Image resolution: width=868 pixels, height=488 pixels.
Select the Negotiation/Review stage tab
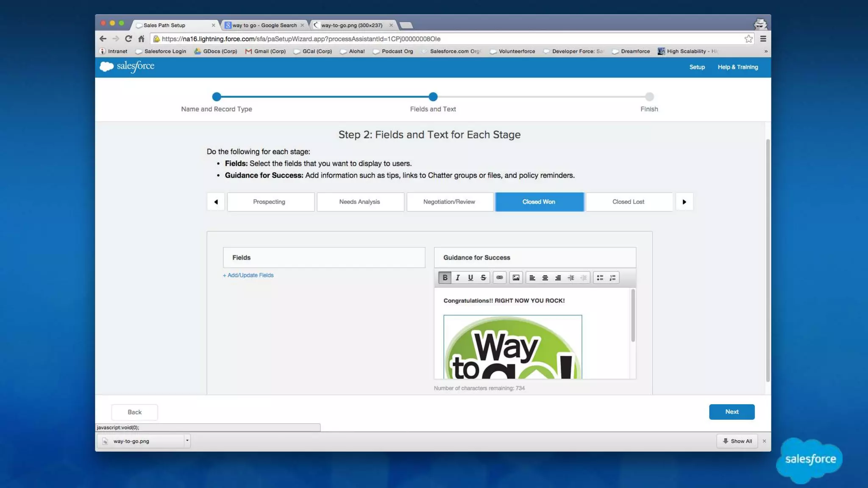pos(449,202)
